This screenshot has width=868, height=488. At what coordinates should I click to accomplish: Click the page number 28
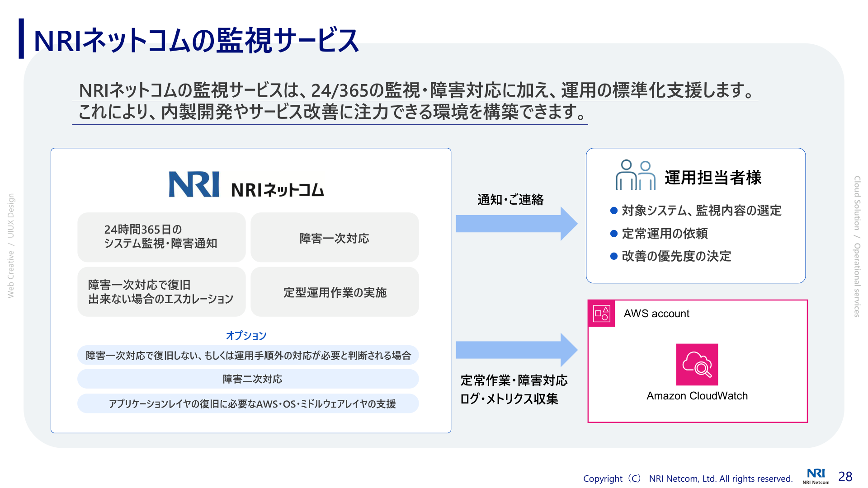click(x=845, y=477)
